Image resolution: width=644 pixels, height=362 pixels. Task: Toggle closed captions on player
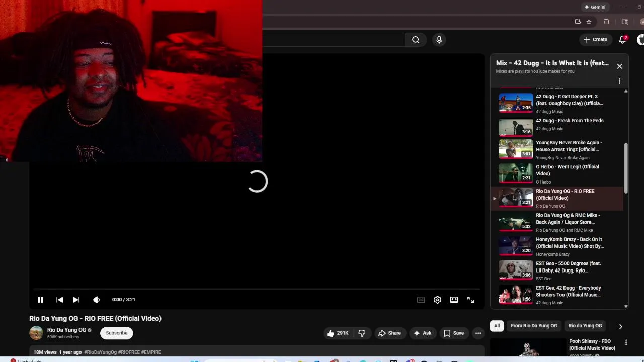click(421, 300)
